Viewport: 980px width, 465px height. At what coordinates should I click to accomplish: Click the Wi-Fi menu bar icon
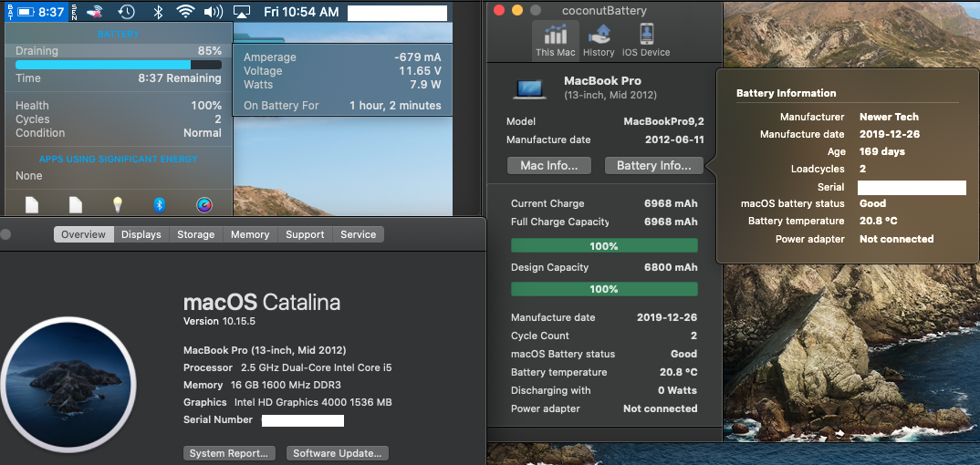(185, 11)
